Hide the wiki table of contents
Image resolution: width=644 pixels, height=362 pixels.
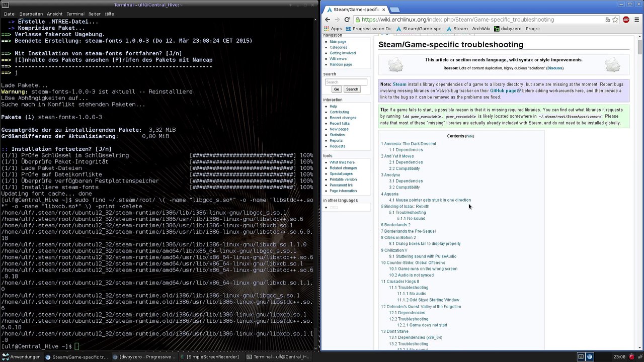(x=469, y=136)
